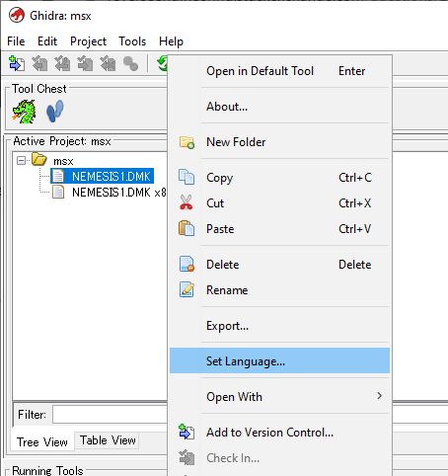Open the Tools menu
Viewport: 448px width, 476px height.
[132, 41]
